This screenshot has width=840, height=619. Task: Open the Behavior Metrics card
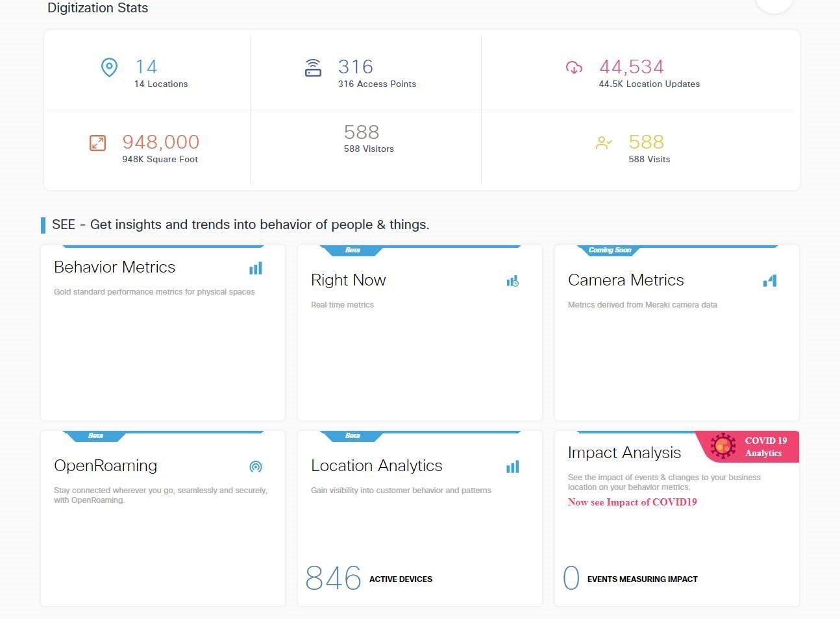(x=162, y=332)
